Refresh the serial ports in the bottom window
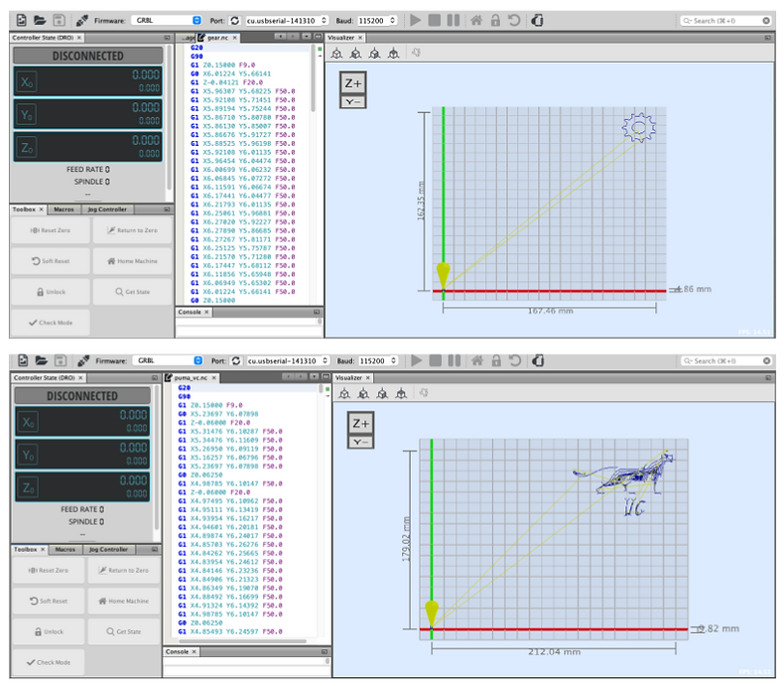The image size is (784, 686). tap(236, 360)
